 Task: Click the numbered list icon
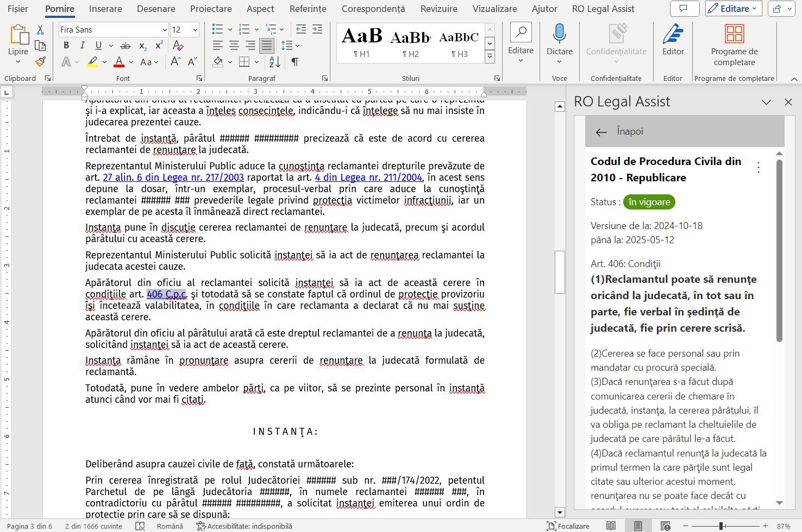(x=244, y=29)
